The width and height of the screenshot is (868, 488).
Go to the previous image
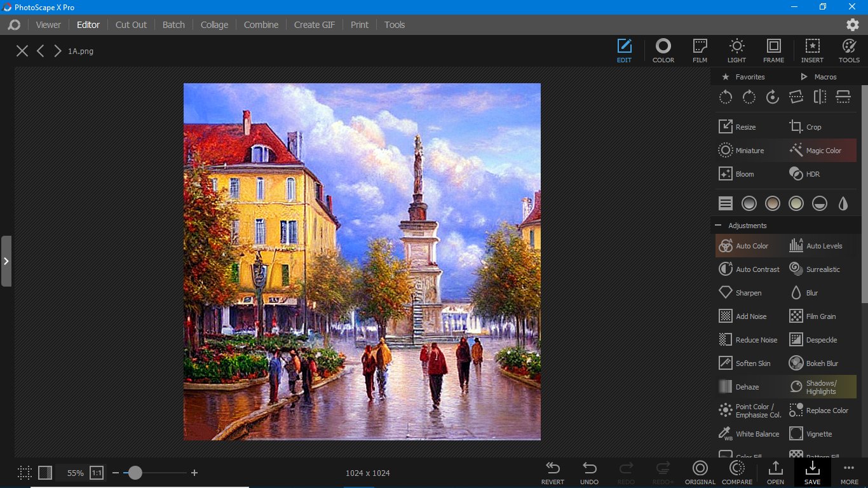[41, 51]
